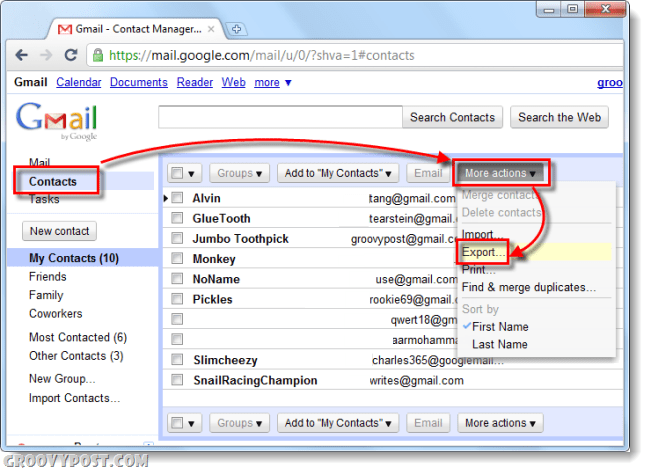The width and height of the screenshot is (650, 472).
Task: Click the New contact button
Action: 59,231
